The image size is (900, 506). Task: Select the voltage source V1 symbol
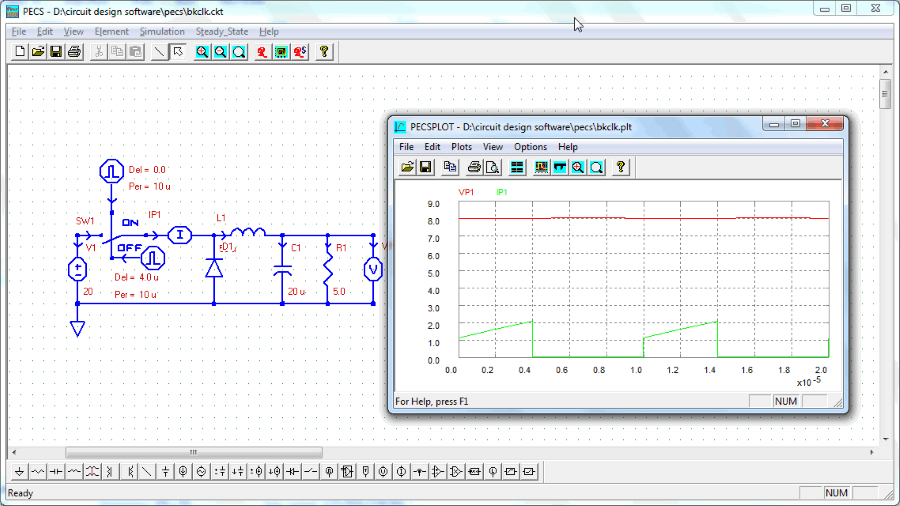(x=77, y=270)
